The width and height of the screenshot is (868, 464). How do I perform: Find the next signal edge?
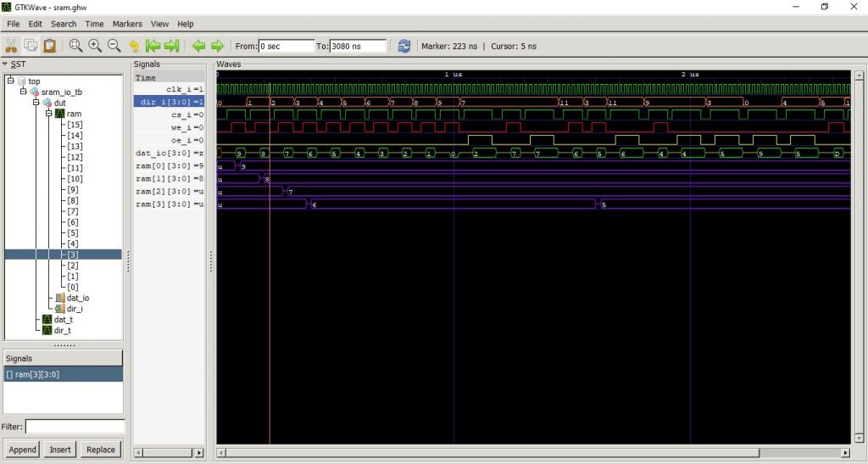[217, 46]
